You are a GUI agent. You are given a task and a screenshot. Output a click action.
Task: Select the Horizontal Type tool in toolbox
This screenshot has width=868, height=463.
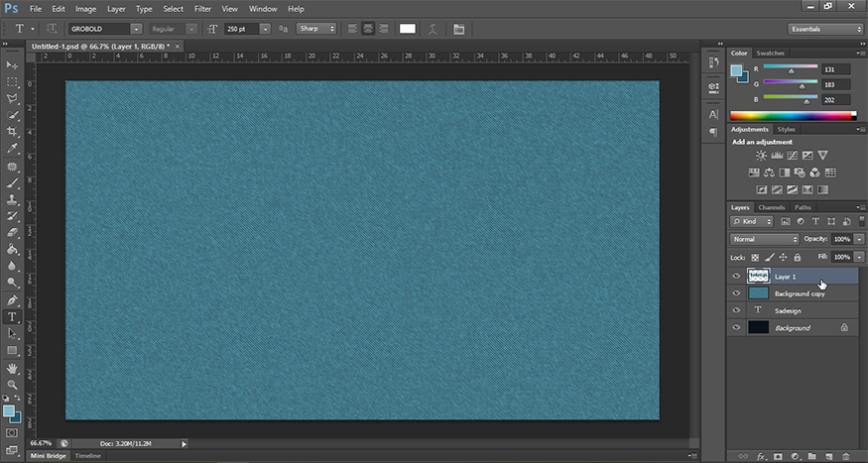pos(12,317)
